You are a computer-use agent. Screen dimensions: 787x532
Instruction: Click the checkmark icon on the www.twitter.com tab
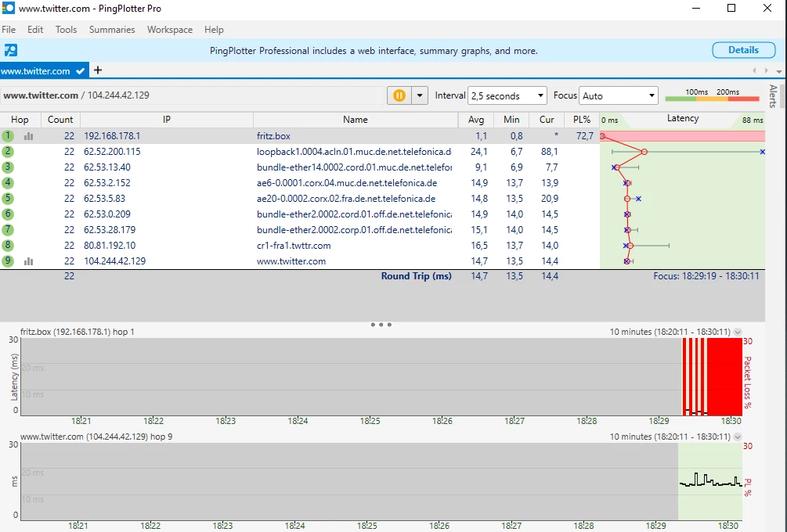point(81,71)
